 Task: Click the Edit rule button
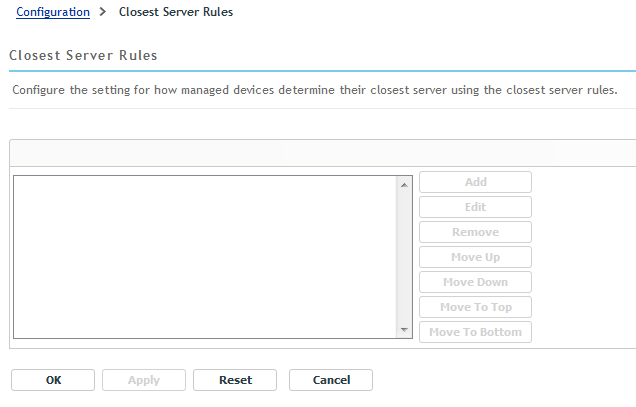(475, 207)
